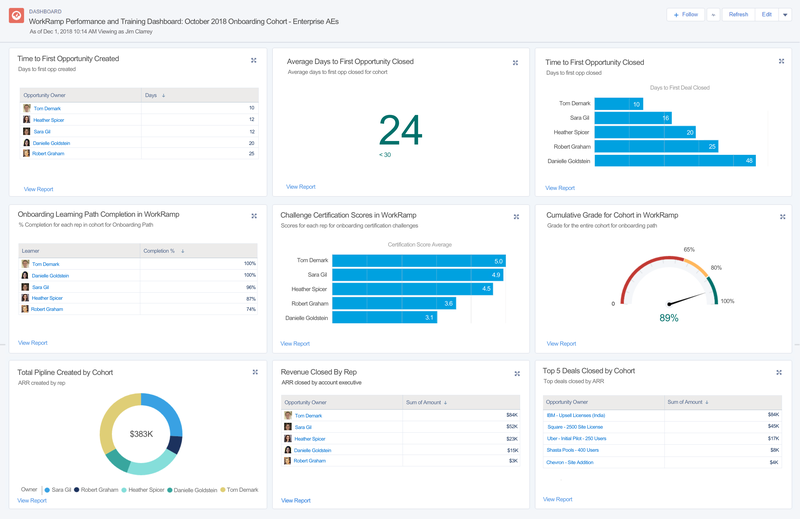Expand the Cumulative Grade for Cohort widget
The height and width of the screenshot is (519, 800).
coord(783,217)
